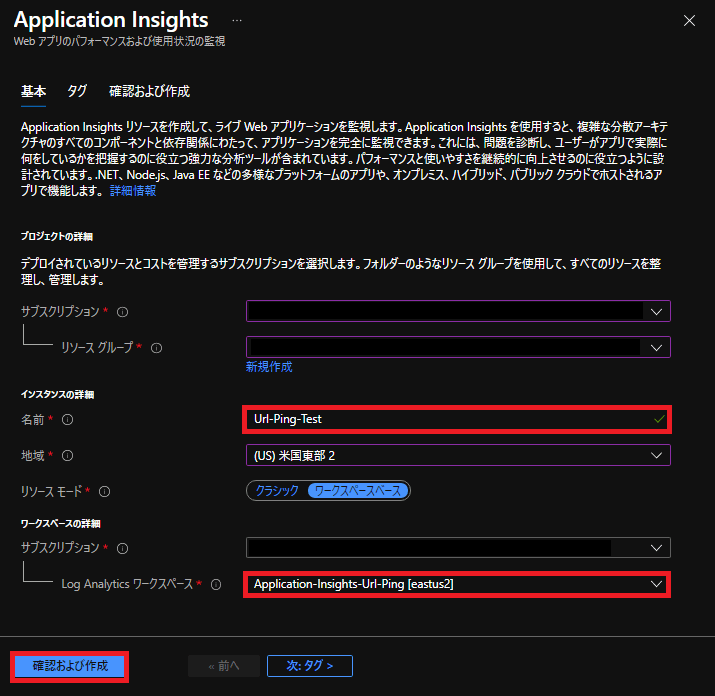Switch to the タグ tab
Screen dimensions: 715x696
[77, 91]
